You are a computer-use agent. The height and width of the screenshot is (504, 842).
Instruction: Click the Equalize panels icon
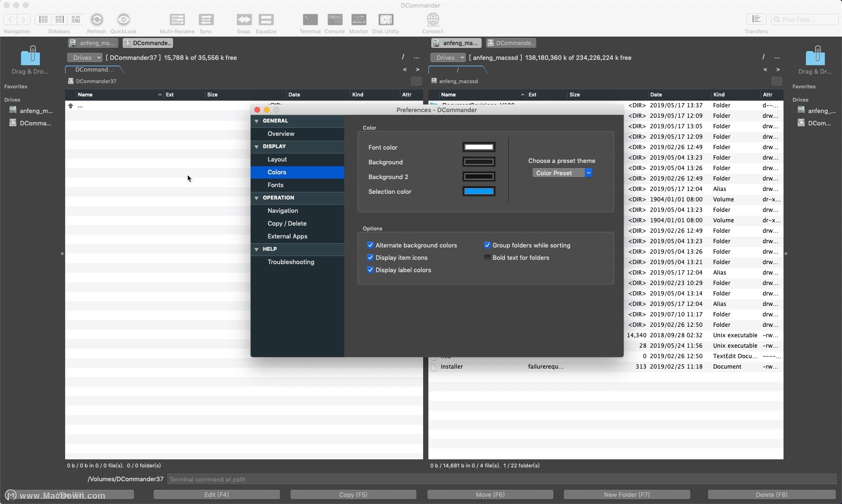(x=266, y=19)
